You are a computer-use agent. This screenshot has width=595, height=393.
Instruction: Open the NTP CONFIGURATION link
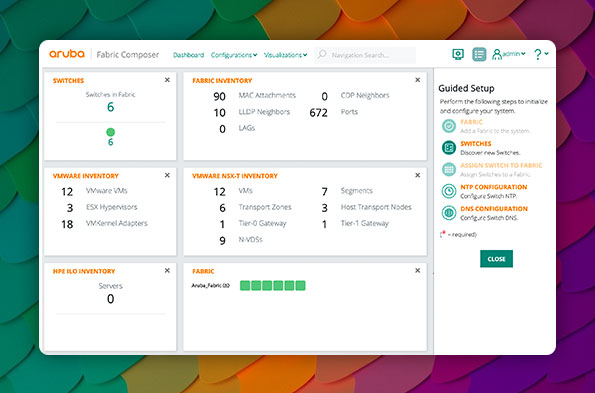tap(494, 187)
